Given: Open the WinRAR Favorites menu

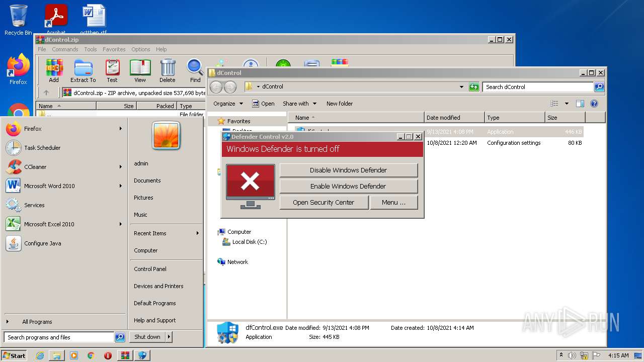Looking at the screenshot, I should click(x=114, y=49).
